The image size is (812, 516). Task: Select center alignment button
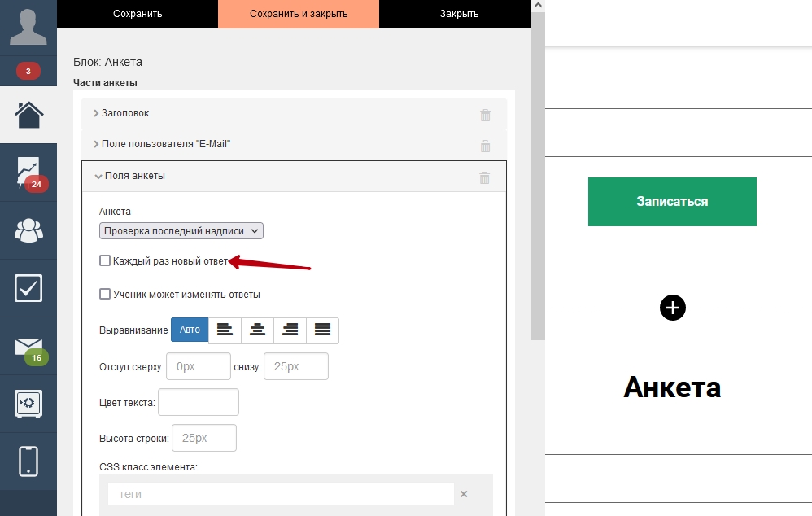point(257,330)
